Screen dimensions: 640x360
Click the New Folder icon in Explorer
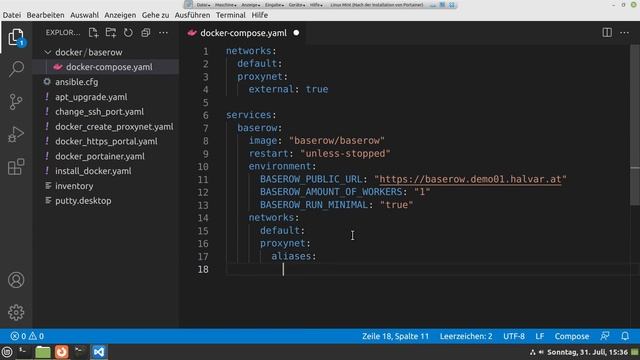click(x=111, y=33)
